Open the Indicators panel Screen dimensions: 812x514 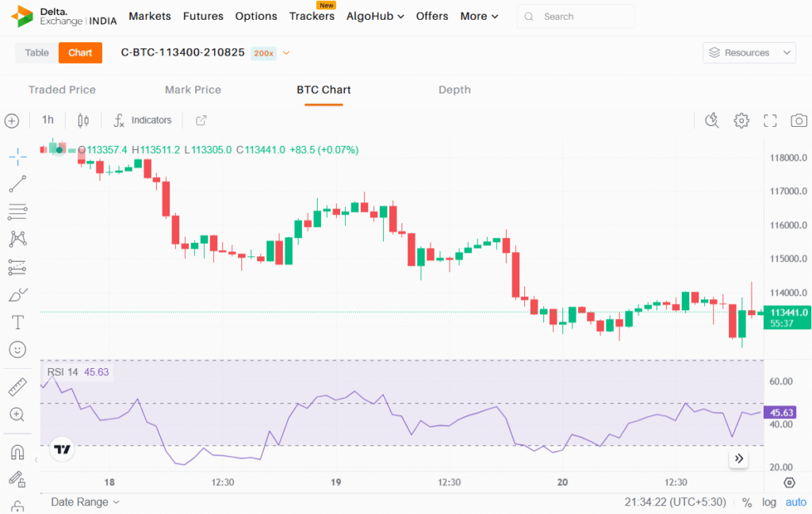coord(143,121)
